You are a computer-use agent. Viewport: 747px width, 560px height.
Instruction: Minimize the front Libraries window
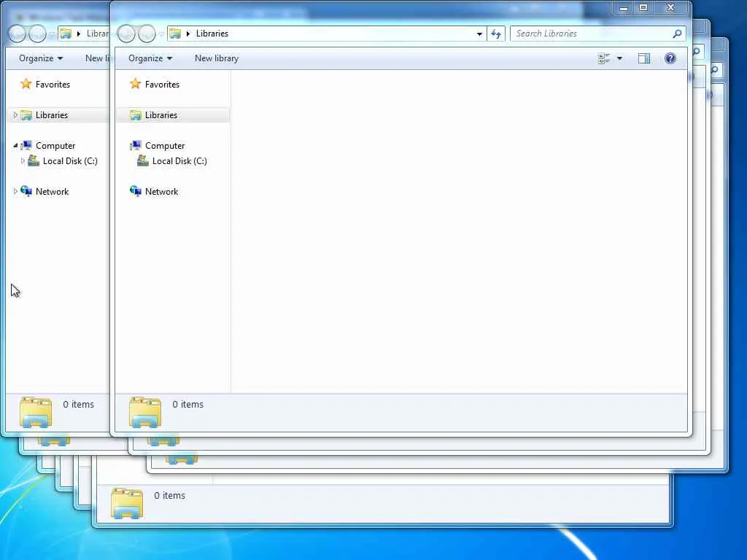pos(624,7)
